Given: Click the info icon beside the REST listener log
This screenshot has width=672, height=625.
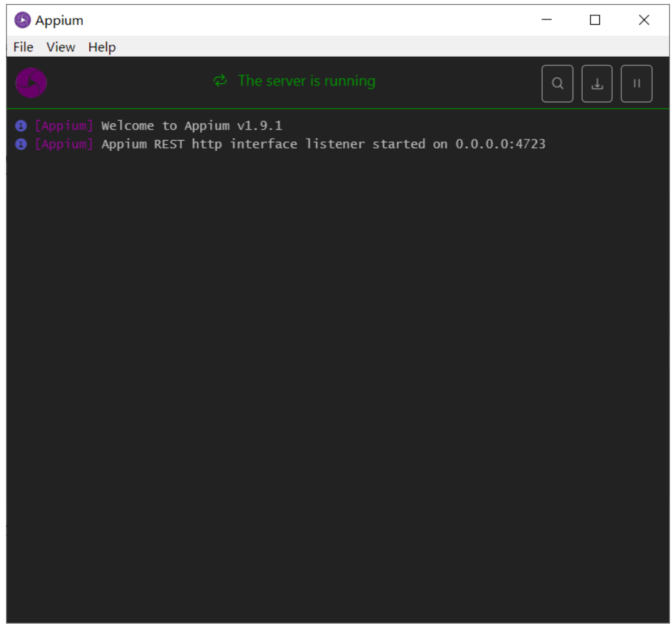Looking at the screenshot, I should 21,145.
